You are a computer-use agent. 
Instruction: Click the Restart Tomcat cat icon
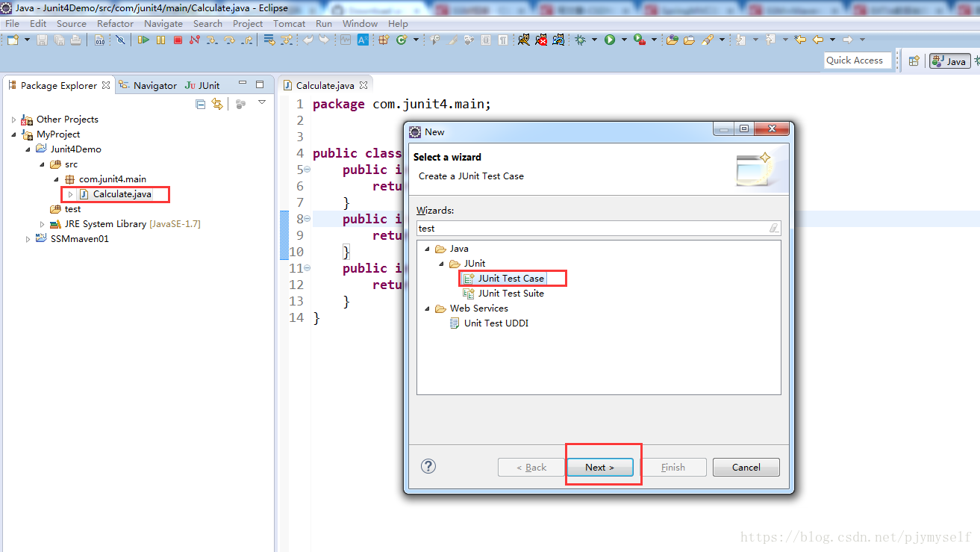click(558, 40)
